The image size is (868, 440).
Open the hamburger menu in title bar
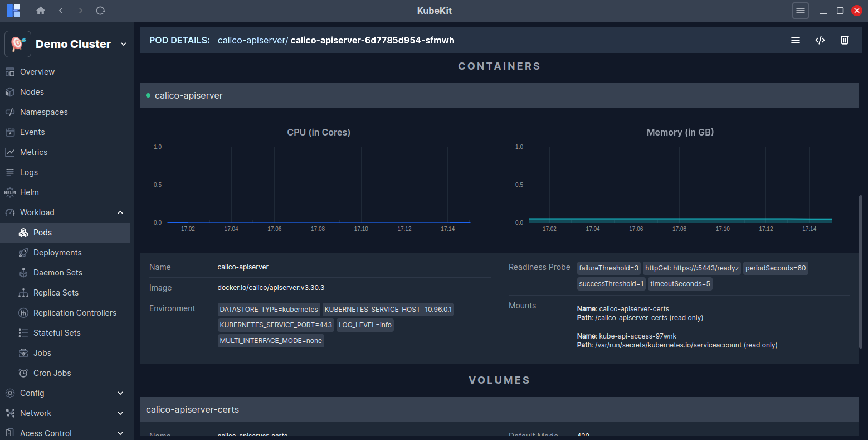(800, 11)
